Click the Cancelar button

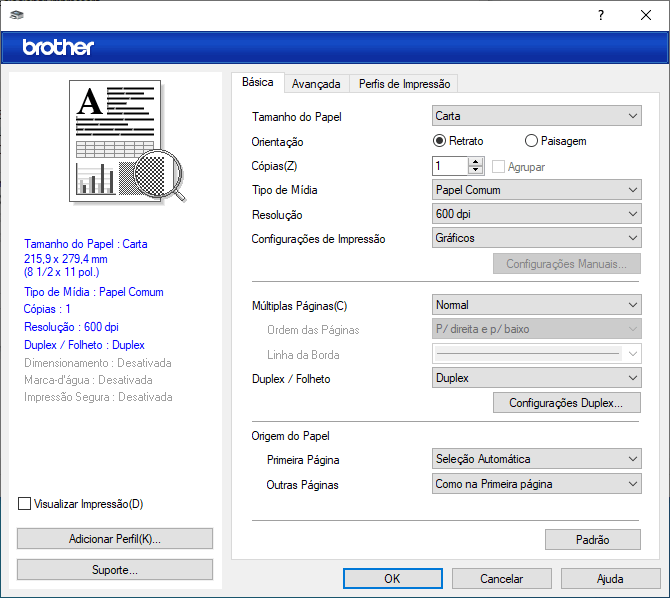point(502,578)
